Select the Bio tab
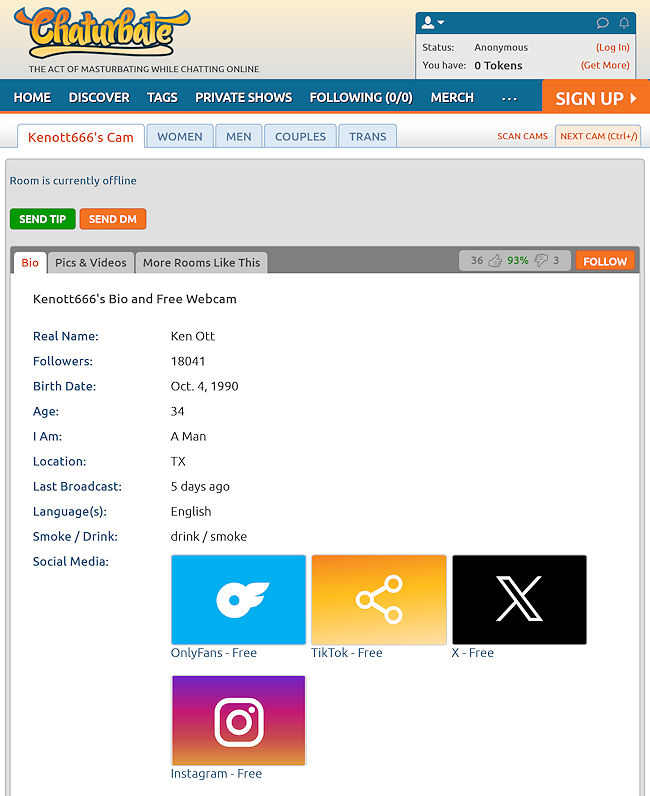650x796 pixels. tap(30, 262)
